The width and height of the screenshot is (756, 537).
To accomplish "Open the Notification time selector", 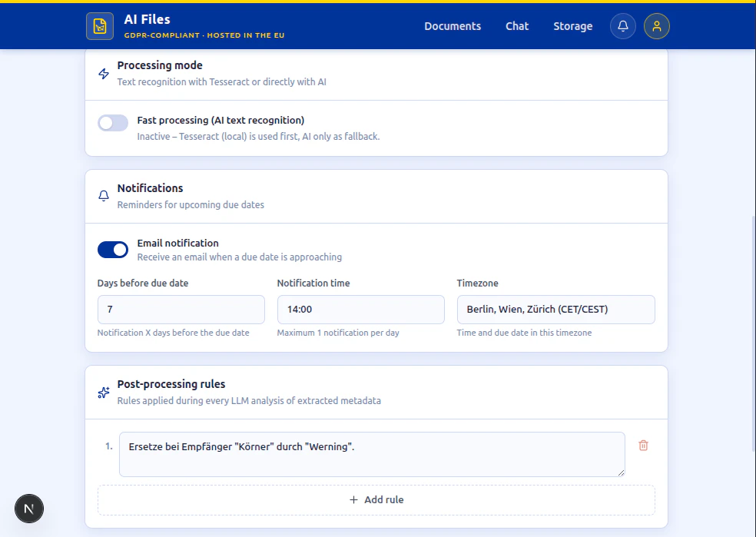I will 360,309.
